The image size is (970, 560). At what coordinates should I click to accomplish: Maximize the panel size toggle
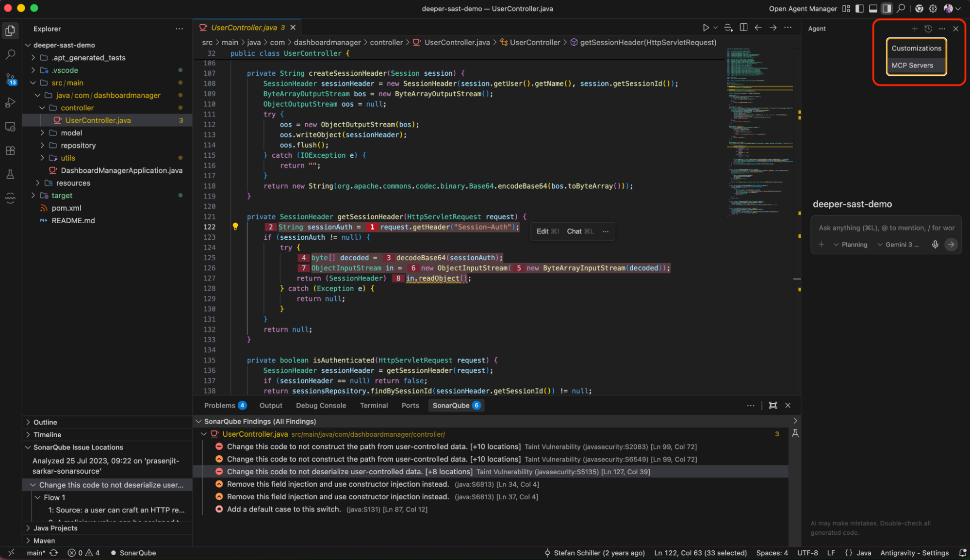[x=773, y=405]
